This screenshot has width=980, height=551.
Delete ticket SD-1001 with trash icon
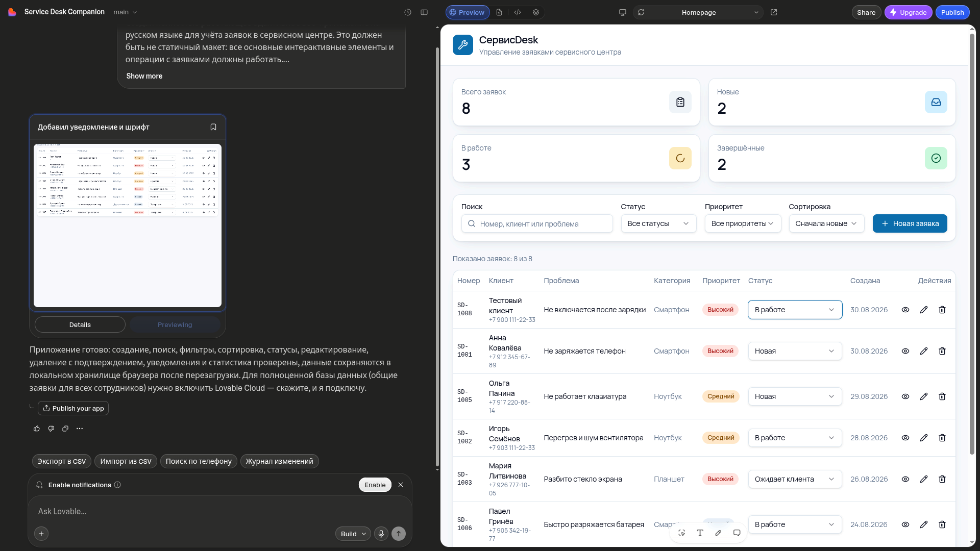pos(942,351)
